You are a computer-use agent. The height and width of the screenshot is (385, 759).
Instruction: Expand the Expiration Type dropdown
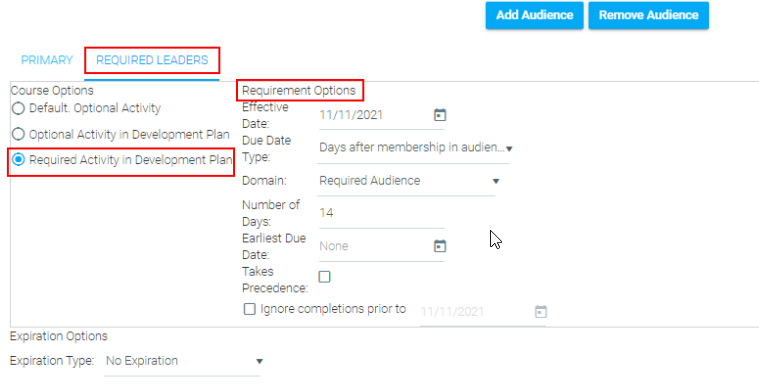(x=182, y=361)
